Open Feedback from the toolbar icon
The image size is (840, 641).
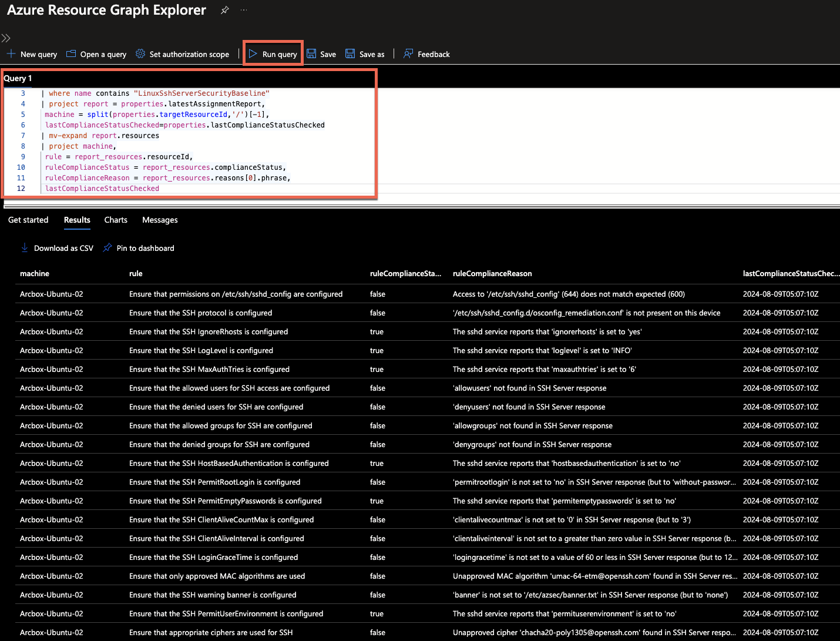tap(408, 54)
